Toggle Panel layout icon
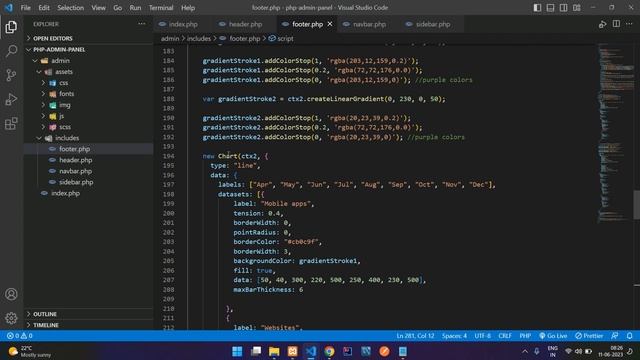The image size is (640, 360). pos(551,7)
